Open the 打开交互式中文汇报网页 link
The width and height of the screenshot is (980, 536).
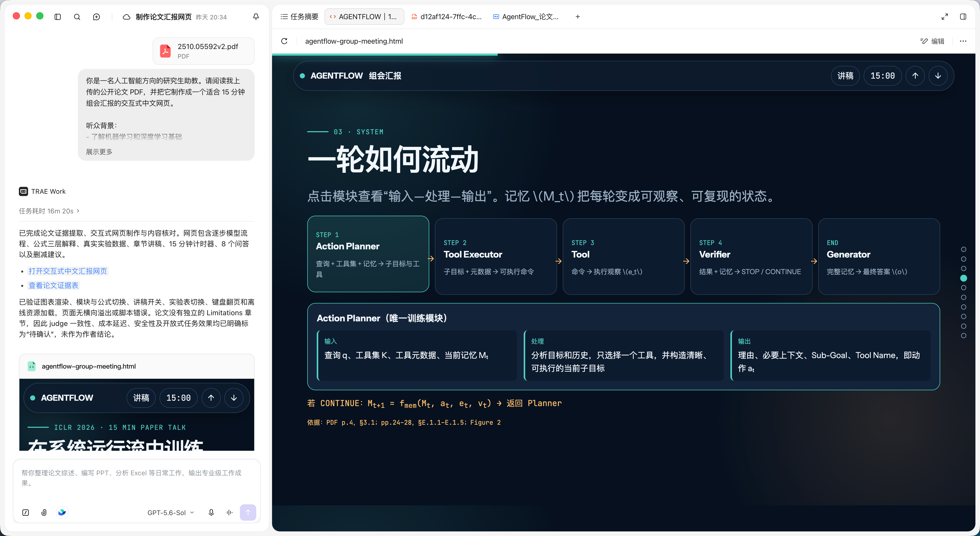pyautogui.click(x=68, y=271)
